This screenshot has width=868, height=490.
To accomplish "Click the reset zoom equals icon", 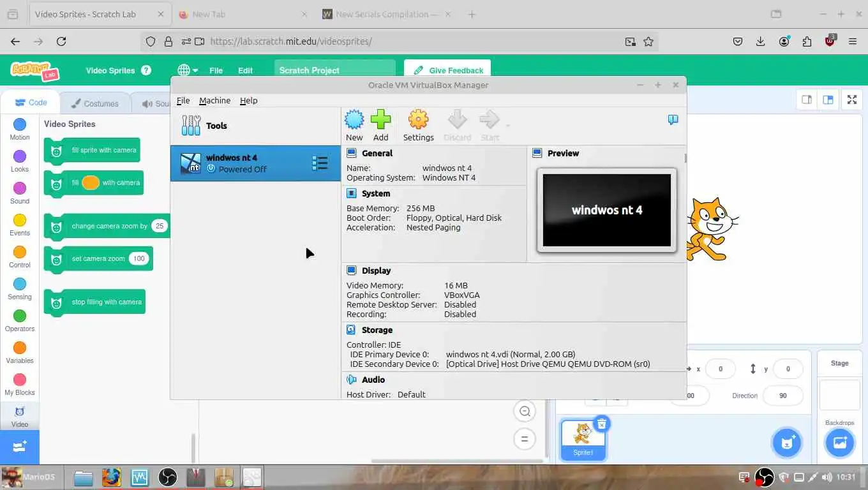I will (x=525, y=439).
